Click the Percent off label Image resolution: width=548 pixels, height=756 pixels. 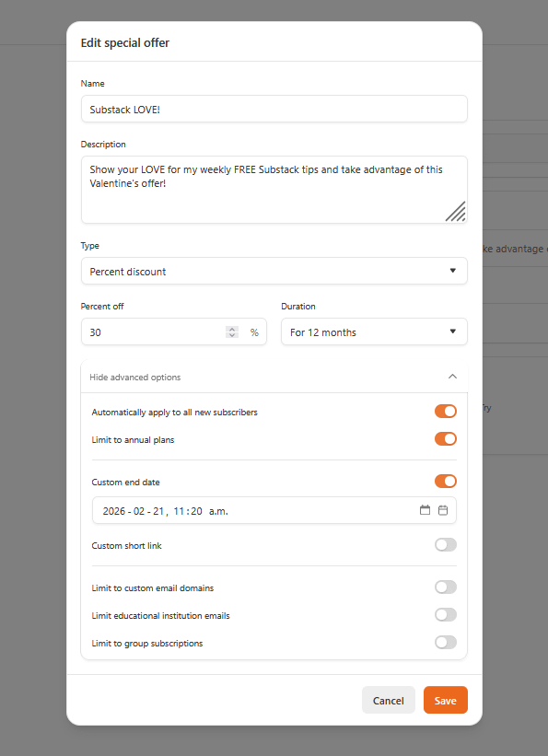tap(102, 306)
